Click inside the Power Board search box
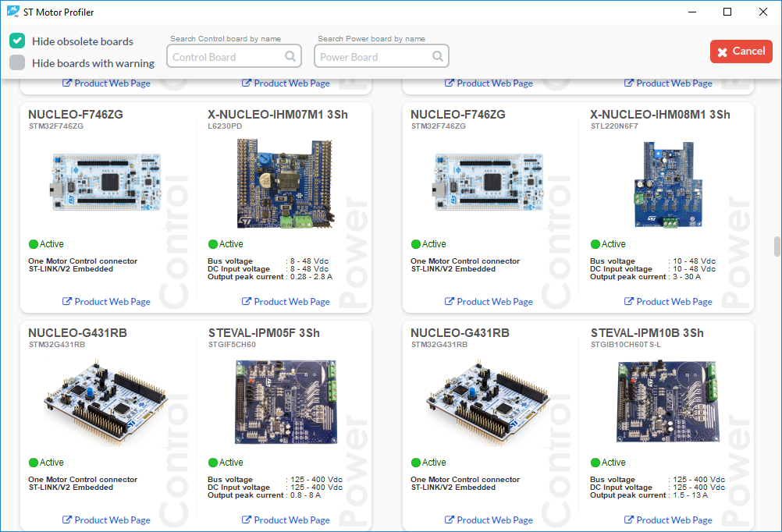Image resolution: width=782 pixels, height=532 pixels. click(x=375, y=56)
